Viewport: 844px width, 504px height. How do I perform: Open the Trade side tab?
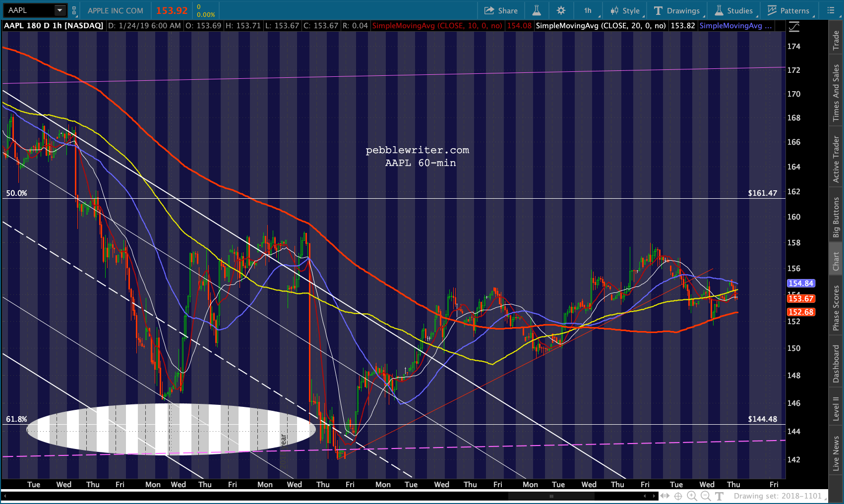click(x=836, y=40)
